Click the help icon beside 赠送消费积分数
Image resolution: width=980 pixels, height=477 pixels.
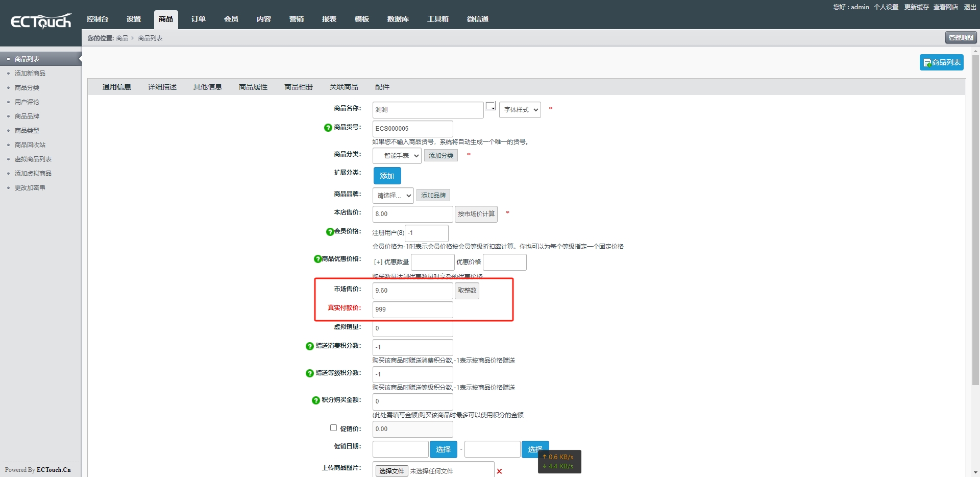click(x=309, y=347)
